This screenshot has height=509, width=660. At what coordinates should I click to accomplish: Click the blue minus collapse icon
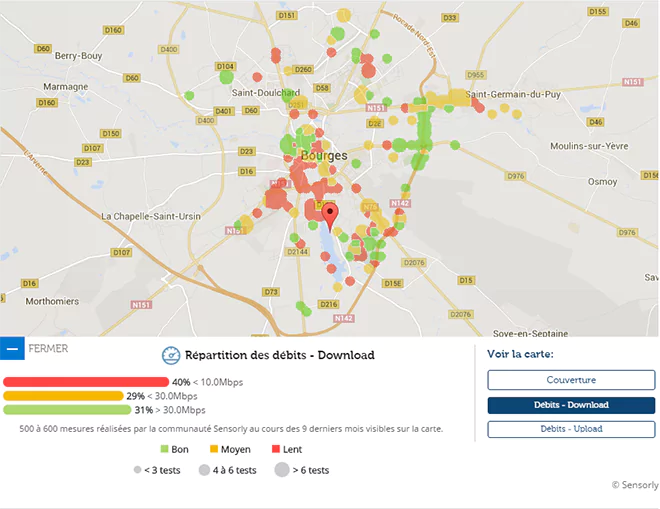pos(12,349)
